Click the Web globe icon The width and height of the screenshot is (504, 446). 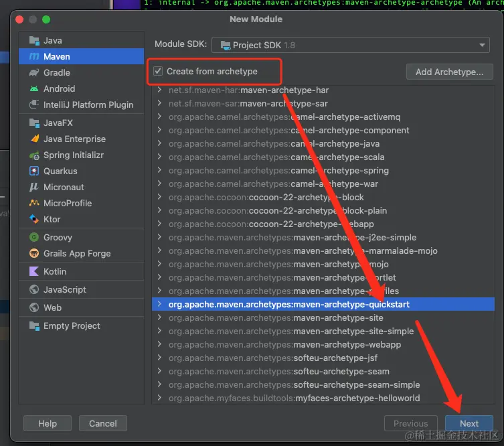(34, 307)
